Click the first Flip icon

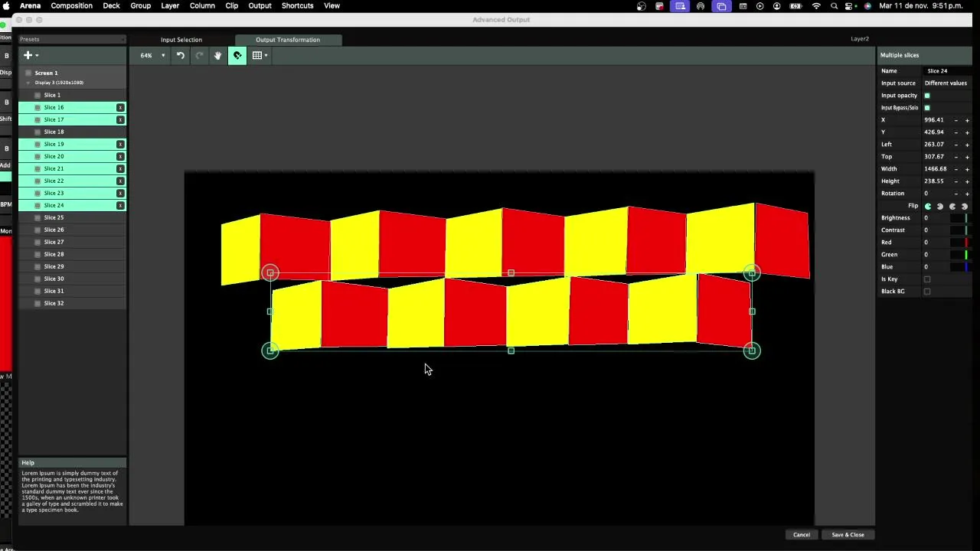[928, 206]
